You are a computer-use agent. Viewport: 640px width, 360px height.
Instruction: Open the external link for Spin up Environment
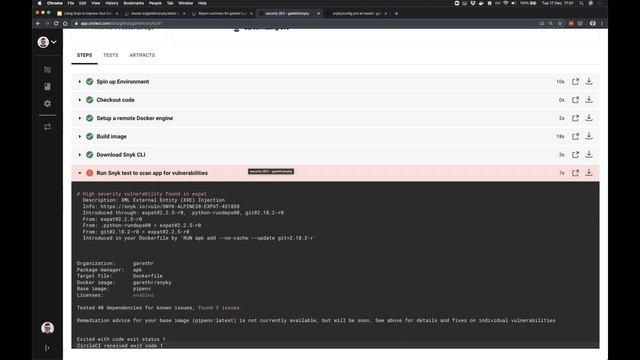575,82
